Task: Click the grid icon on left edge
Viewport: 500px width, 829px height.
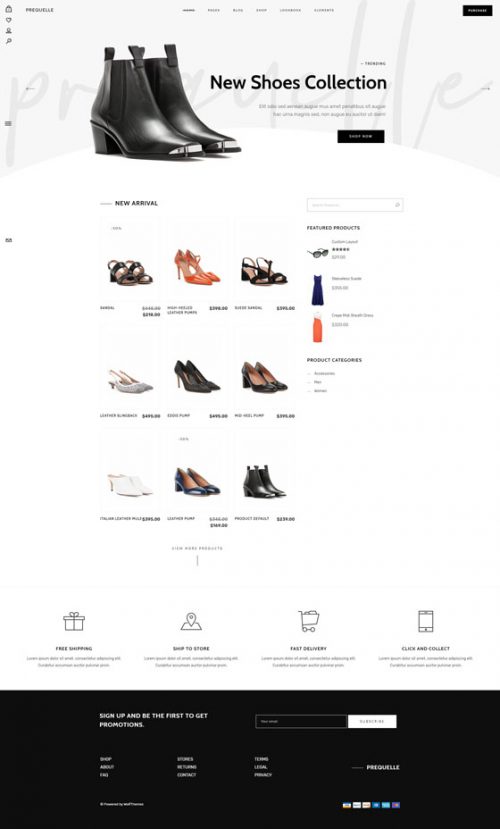Action: point(8,240)
